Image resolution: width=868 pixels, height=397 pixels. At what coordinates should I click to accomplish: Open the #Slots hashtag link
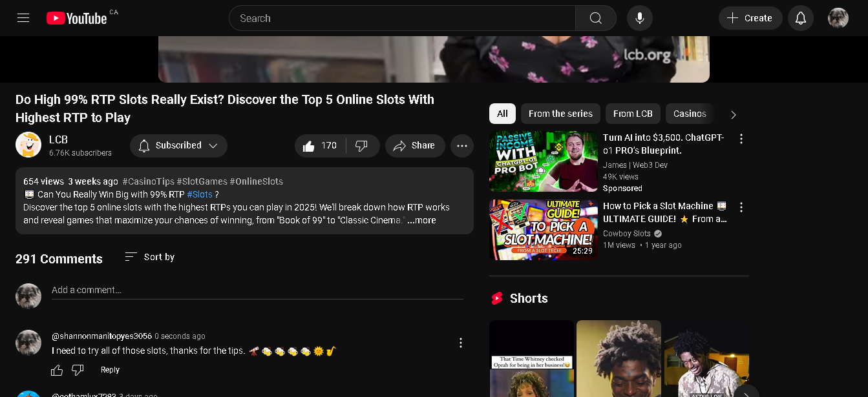pos(200,194)
